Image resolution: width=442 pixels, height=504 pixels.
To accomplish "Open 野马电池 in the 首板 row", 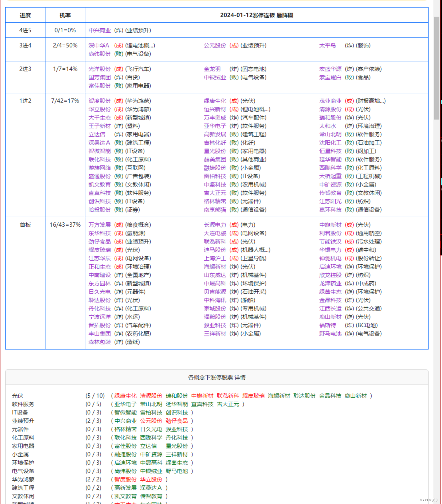I will point(330,333).
